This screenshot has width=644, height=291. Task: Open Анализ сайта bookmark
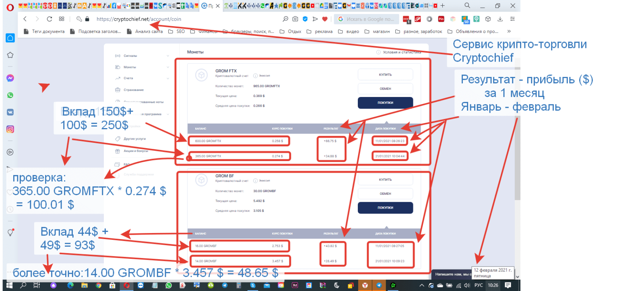(x=145, y=31)
